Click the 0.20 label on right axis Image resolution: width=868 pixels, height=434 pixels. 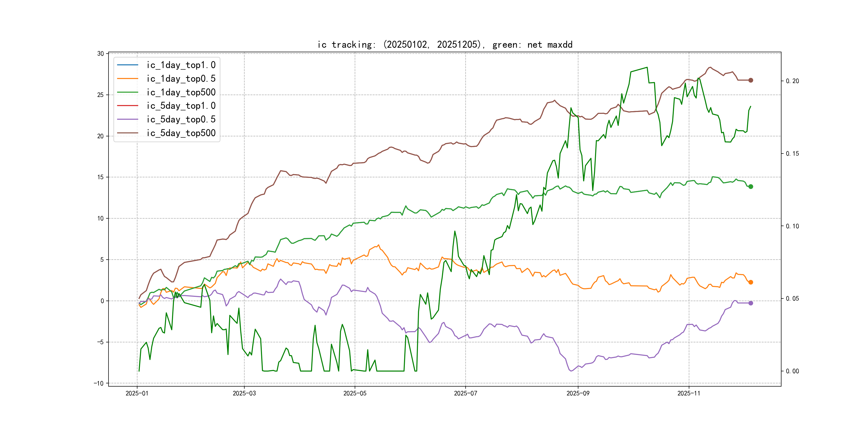792,81
